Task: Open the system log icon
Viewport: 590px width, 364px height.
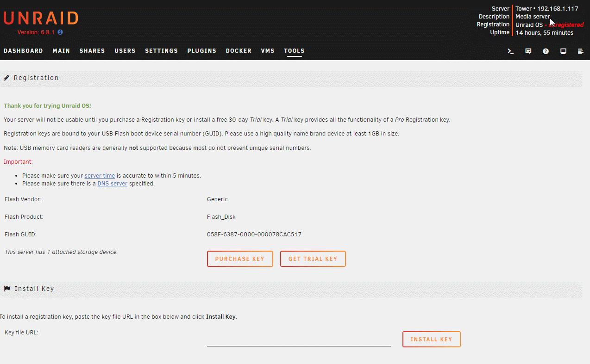Action: tap(580, 51)
